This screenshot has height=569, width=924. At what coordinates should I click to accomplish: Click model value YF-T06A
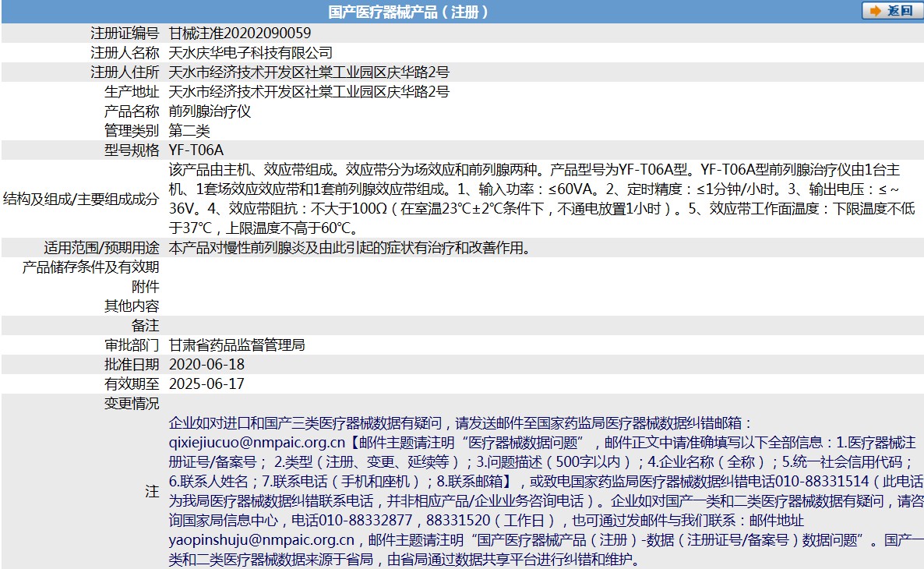coord(196,150)
